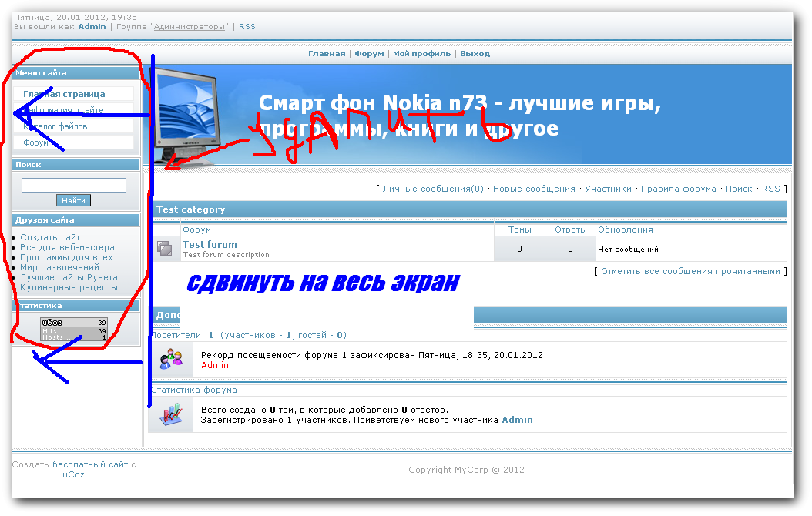Click Отметить все сообщения прочитанными

point(691,271)
